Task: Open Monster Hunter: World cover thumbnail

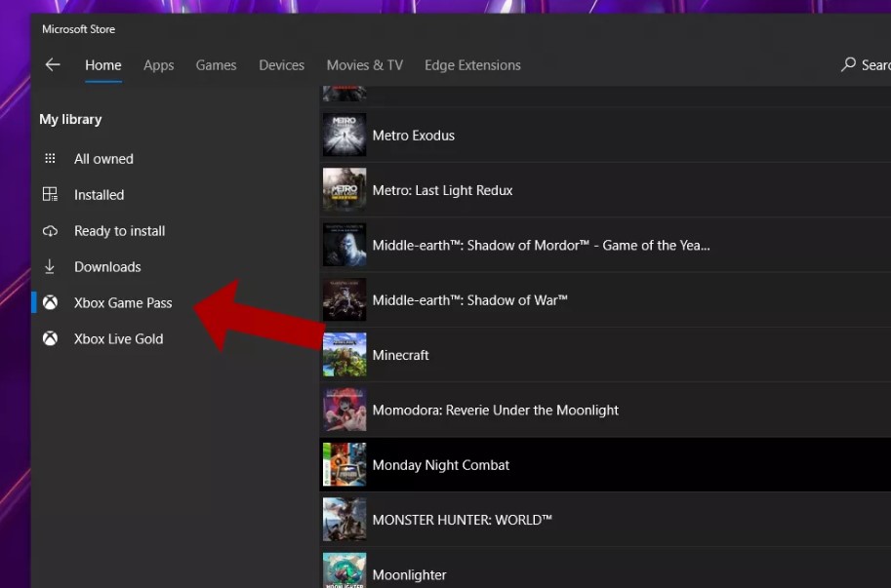Action: click(344, 520)
